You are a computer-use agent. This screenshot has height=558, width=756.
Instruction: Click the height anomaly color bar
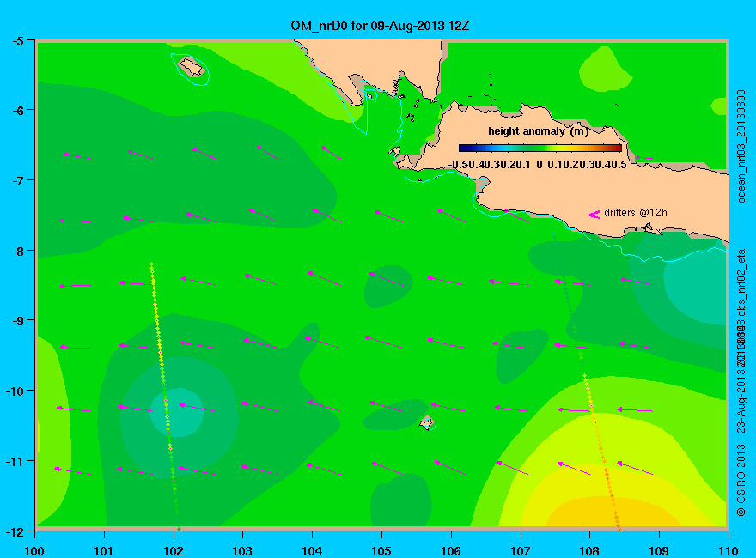click(540, 148)
